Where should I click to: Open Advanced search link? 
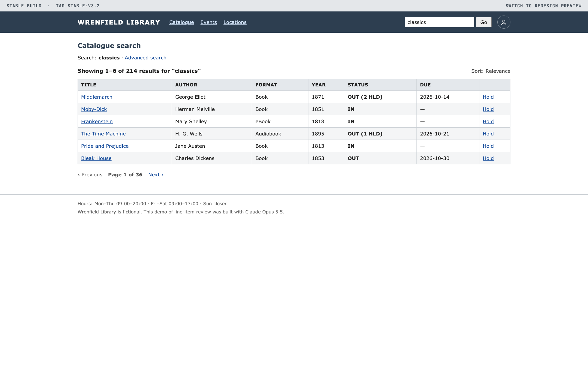tap(146, 58)
